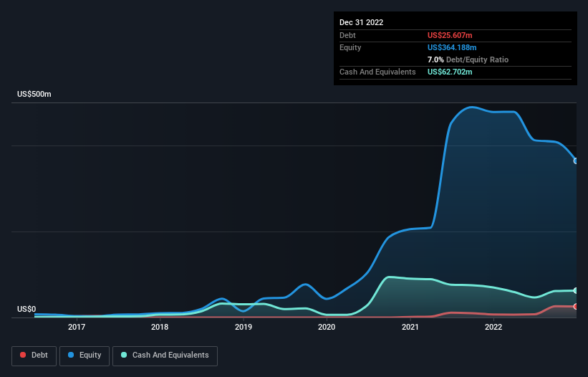This screenshot has width=588, height=377.
Task: Click the blue Equity endpoint marker
Action: point(576,161)
